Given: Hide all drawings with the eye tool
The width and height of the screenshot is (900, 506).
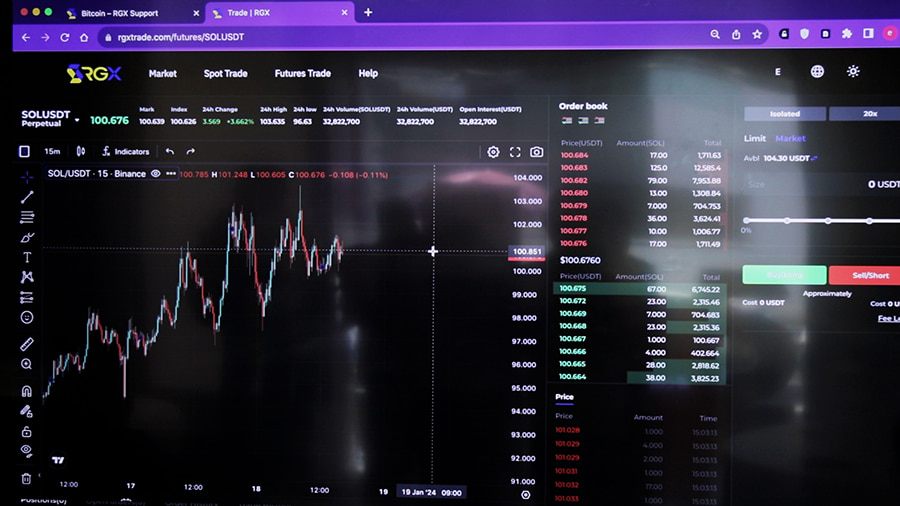Looking at the screenshot, I should [26, 451].
